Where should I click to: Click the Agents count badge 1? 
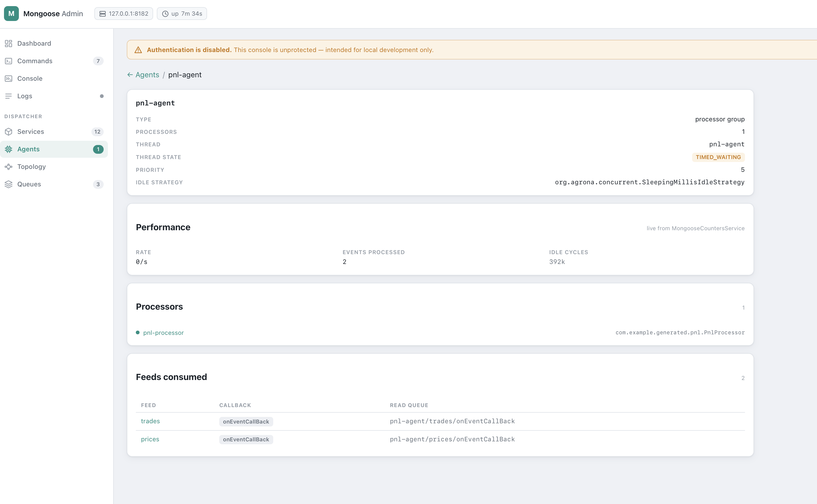click(98, 149)
